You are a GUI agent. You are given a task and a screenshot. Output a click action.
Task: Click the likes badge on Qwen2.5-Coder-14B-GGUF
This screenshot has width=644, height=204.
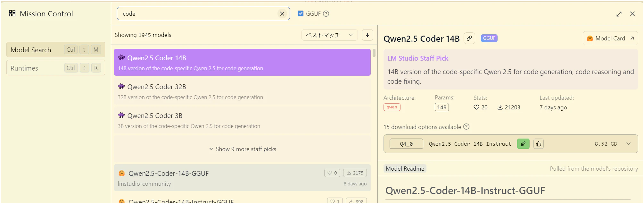tap(332, 173)
